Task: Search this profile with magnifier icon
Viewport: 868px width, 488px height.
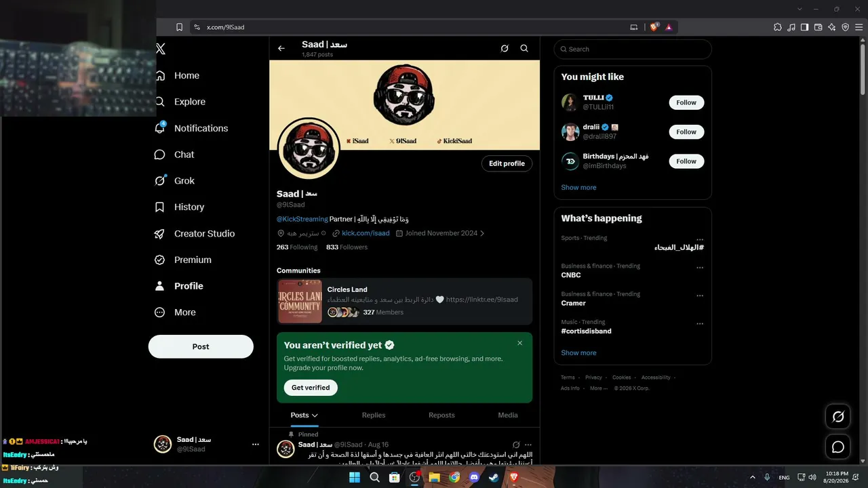Action: (524, 49)
